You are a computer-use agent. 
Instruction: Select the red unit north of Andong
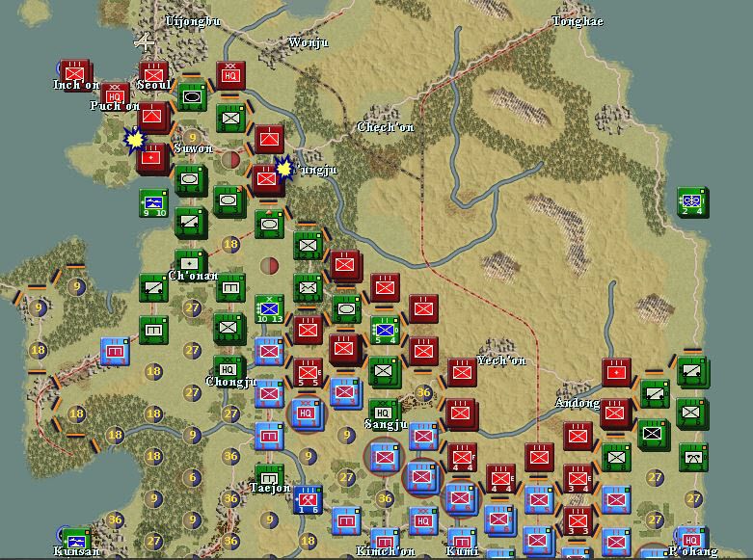pos(617,373)
